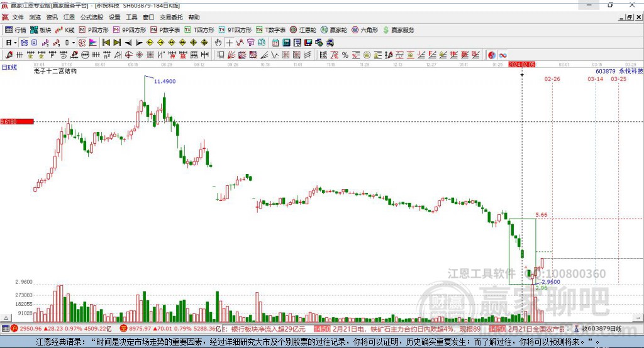Click the 收603879日线 status text
The height and width of the screenshot is (348, 644).
[x=601, y=329]
